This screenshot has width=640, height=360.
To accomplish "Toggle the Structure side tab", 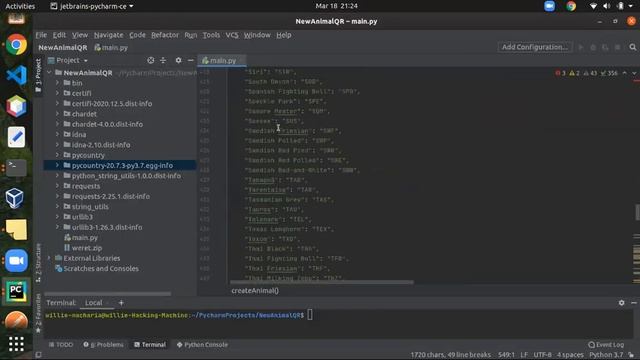I will pyautogui.click(x=38, y=263).
